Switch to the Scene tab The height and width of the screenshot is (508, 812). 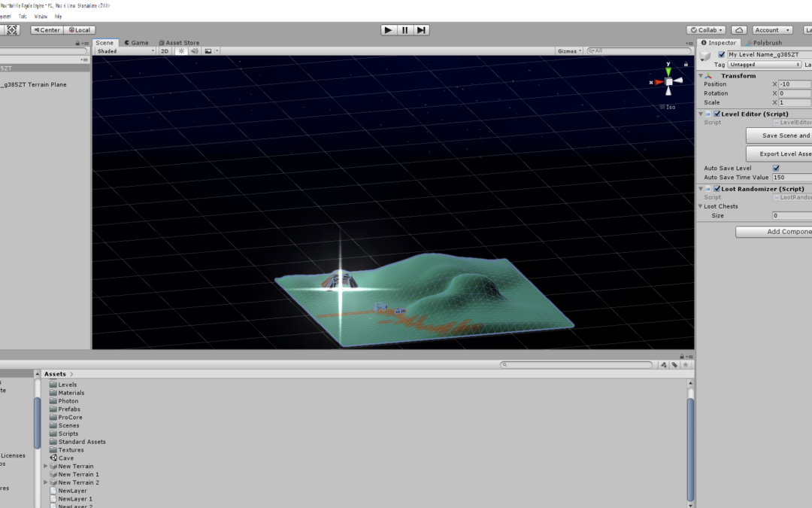point(105,42)
